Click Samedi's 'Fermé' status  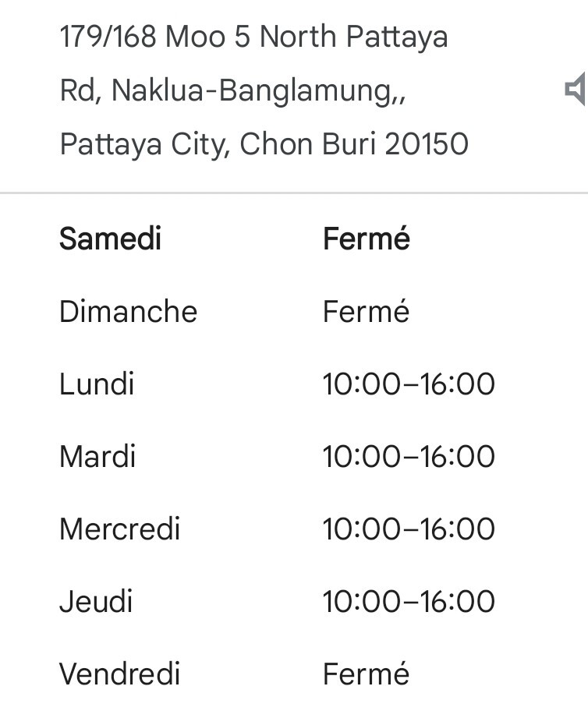tap(366, 239)
